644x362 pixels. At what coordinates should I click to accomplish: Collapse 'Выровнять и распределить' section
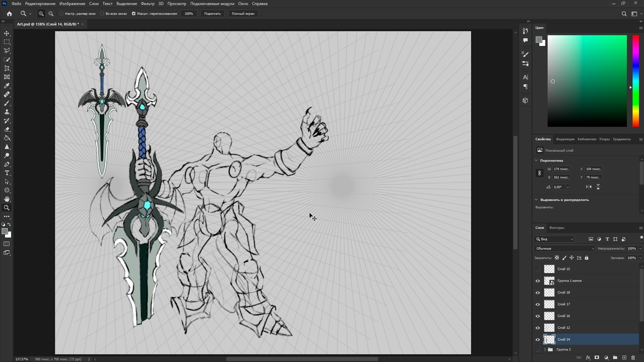click(536, 200)
